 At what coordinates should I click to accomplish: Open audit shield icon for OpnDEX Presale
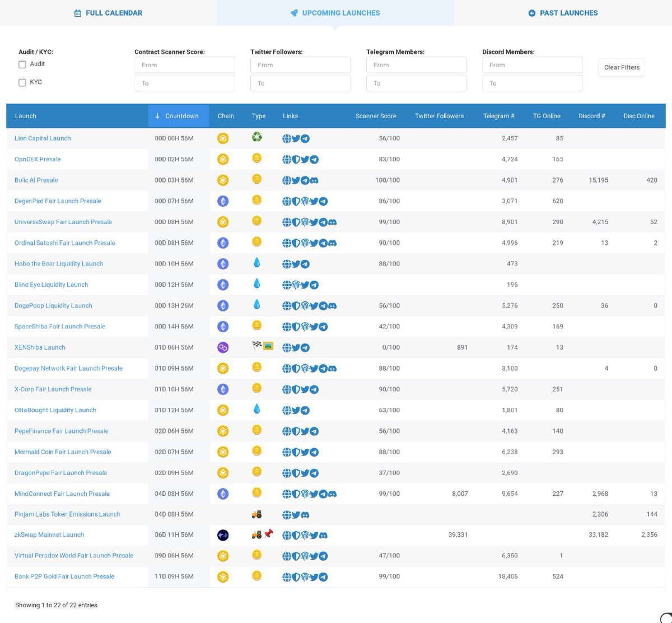click(x=296, y=159)
